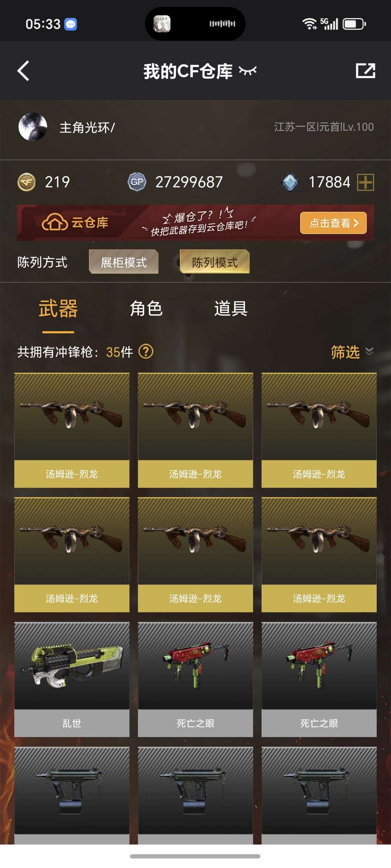The width and height of the screenshot is (391, 868).
Task: Open the 角色 tab
Action: (146, 309)
